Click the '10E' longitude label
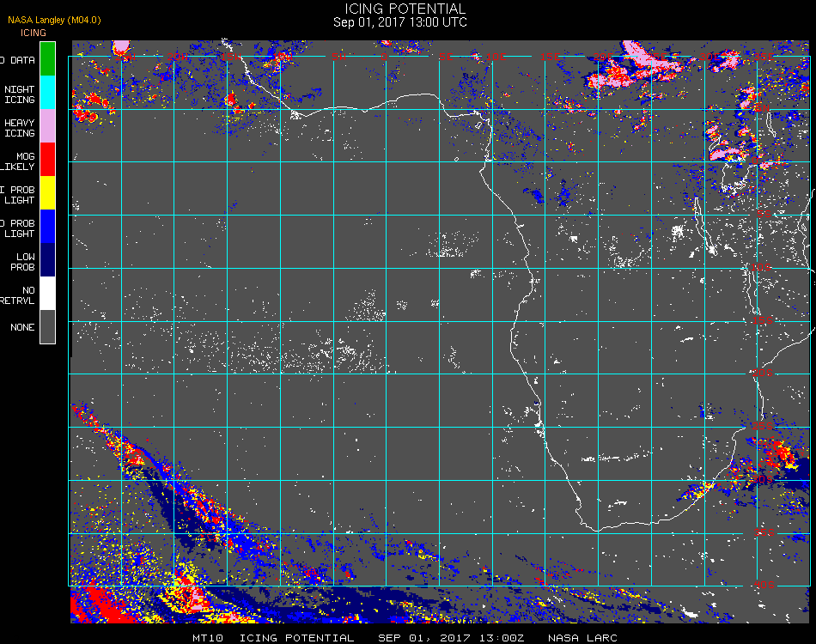 pos(496,57)
